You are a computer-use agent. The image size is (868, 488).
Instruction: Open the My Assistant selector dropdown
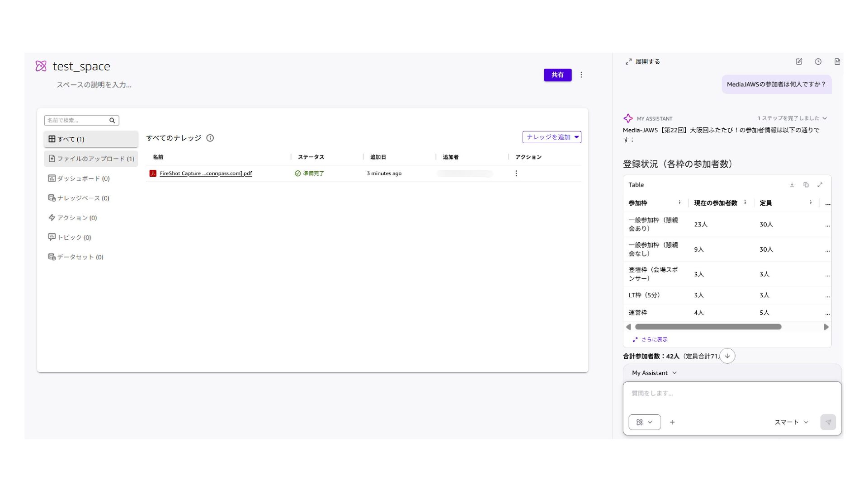pos(654,373)
